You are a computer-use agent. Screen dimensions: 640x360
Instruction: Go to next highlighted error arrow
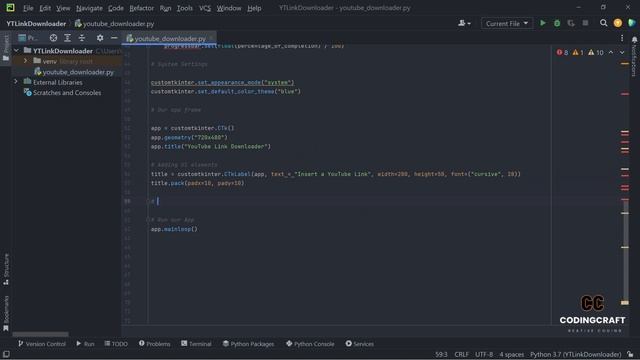[x=622, y=52]
